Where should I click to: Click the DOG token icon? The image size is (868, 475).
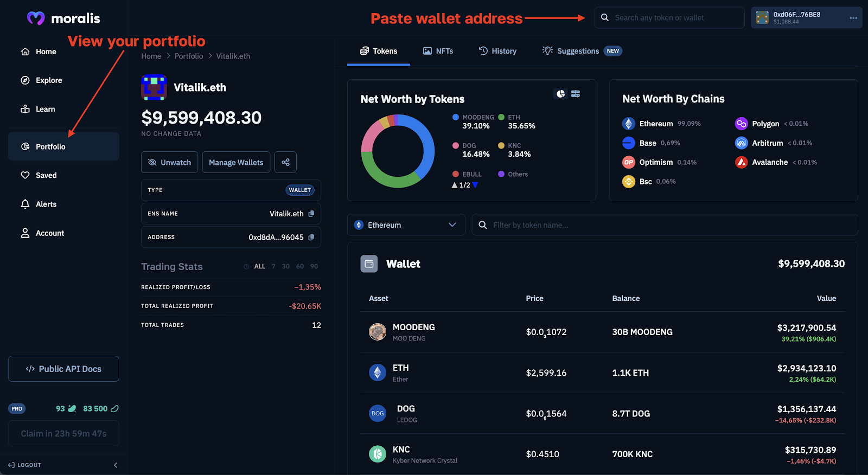(x=378, y=413)
